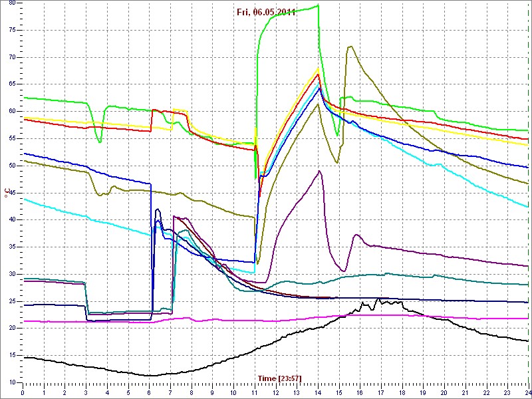
Task: Click hour 12 on the time axis
Action: tap(275, 392)
